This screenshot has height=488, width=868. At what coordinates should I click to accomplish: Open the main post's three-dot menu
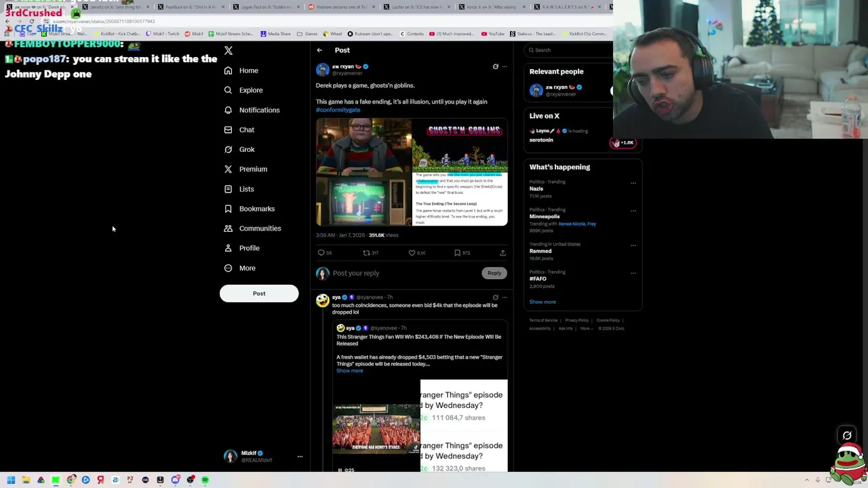pos(505,66)
